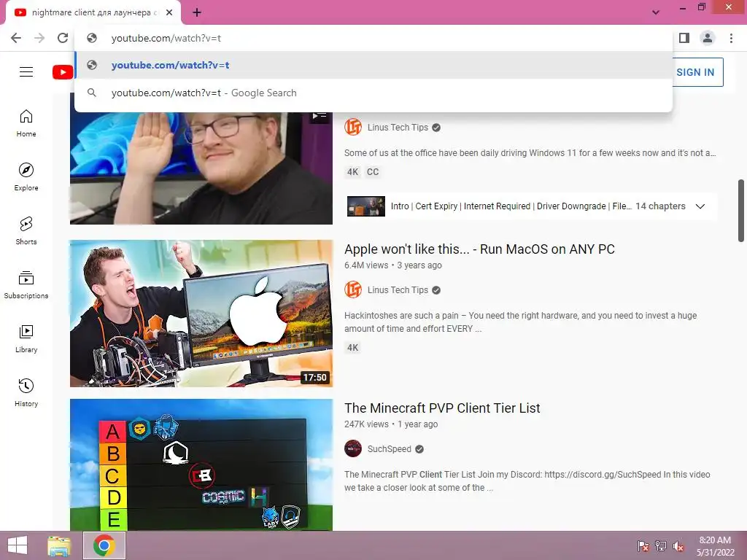
Task: Click the Hackintoshes description text
Action: pyautogui.click(x=521, y=322)
